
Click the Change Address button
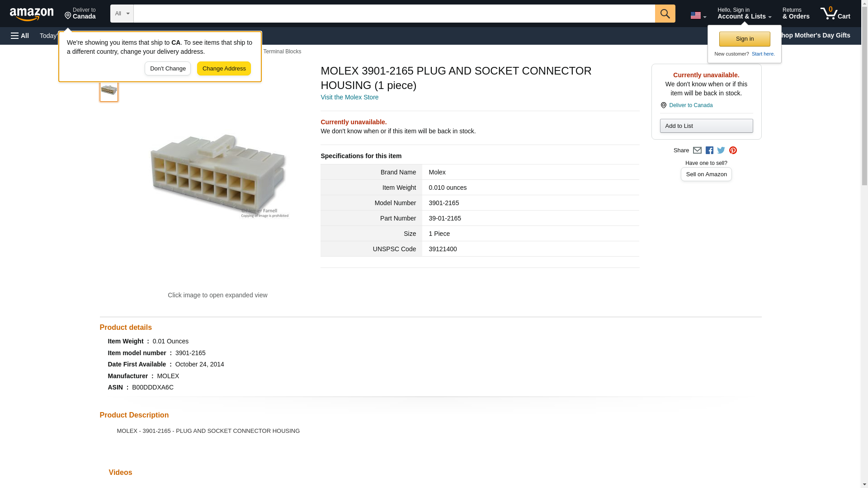(224, 69)
